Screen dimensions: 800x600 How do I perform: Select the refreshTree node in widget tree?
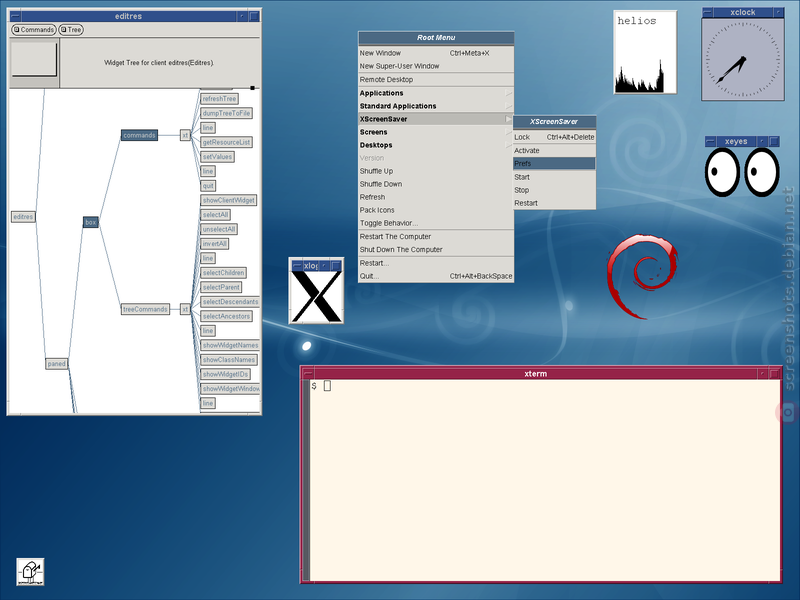(219, 99)
